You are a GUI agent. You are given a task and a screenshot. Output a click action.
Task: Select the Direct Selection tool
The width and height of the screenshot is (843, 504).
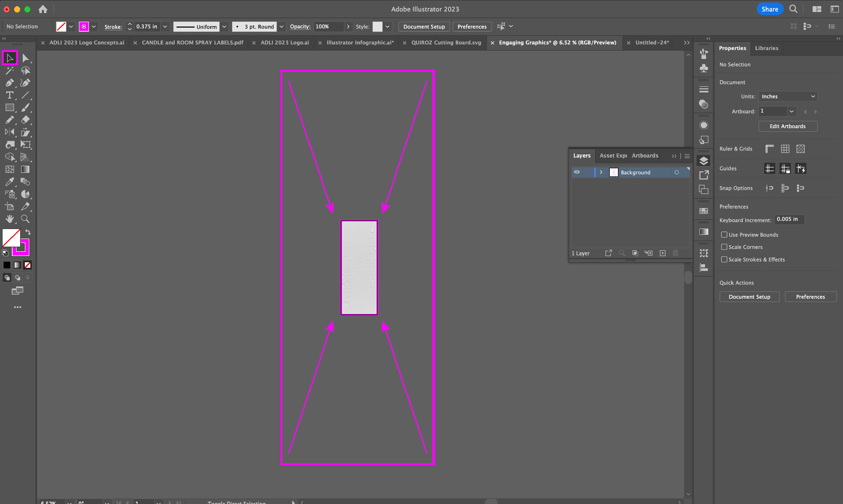[x=25, y=58]
